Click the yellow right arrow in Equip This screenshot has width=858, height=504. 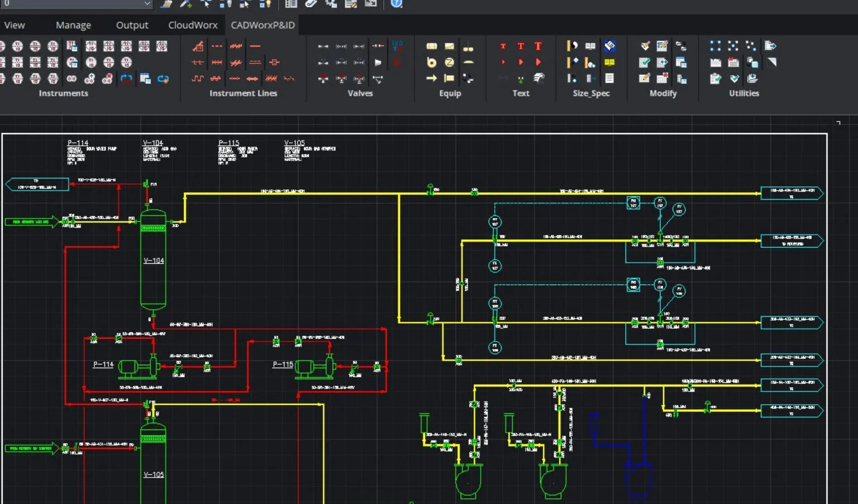coord(432,79)
